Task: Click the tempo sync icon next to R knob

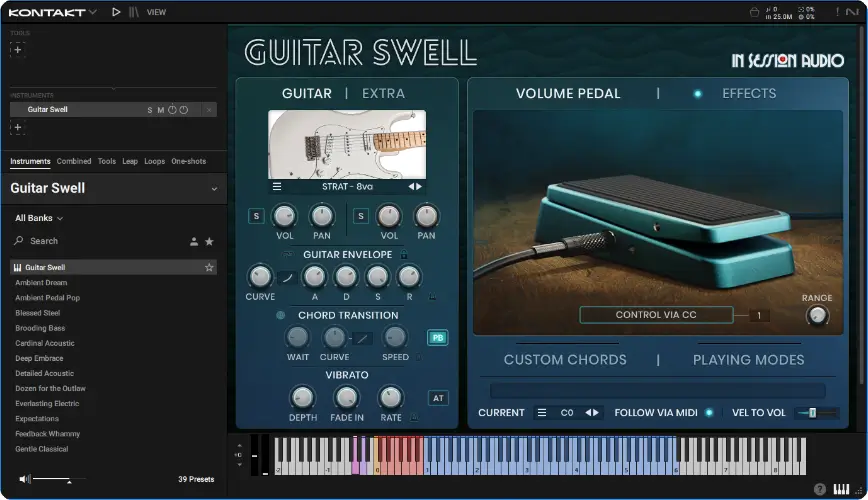Action: (432, 297)
